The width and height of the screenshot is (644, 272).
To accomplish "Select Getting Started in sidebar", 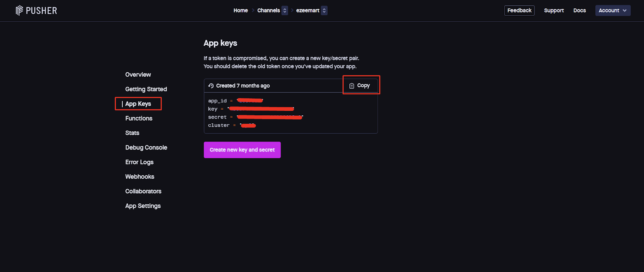I will [146, 89].
